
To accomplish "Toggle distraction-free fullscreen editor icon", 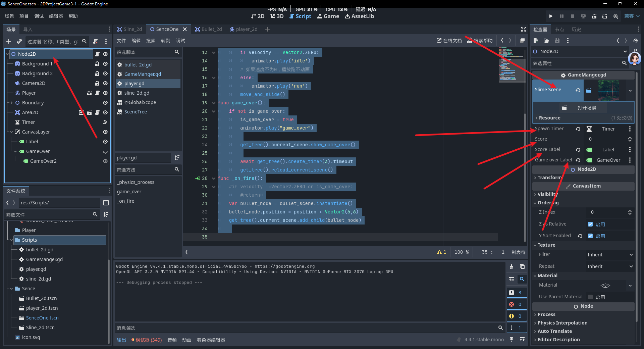I will click(x=523, y=30).
